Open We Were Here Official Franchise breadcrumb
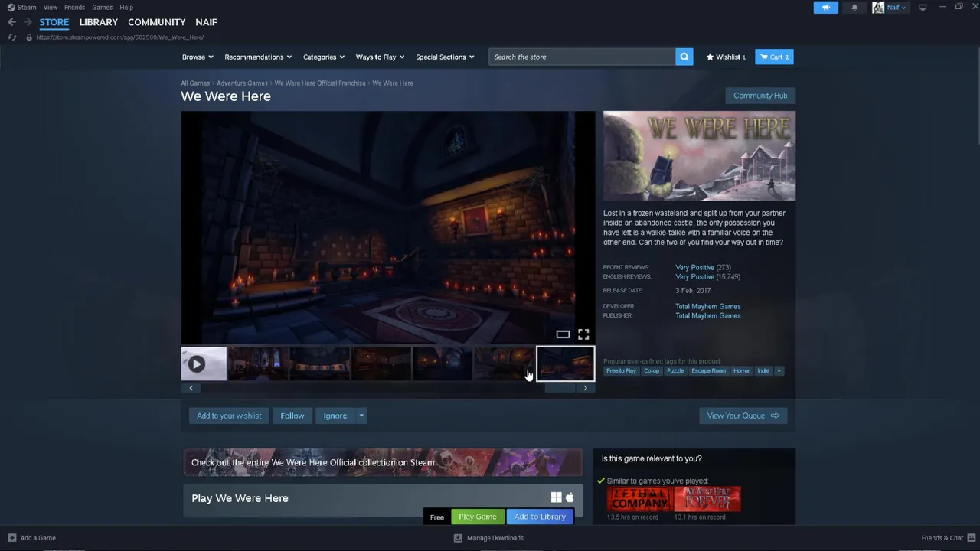 click(320, 83)
